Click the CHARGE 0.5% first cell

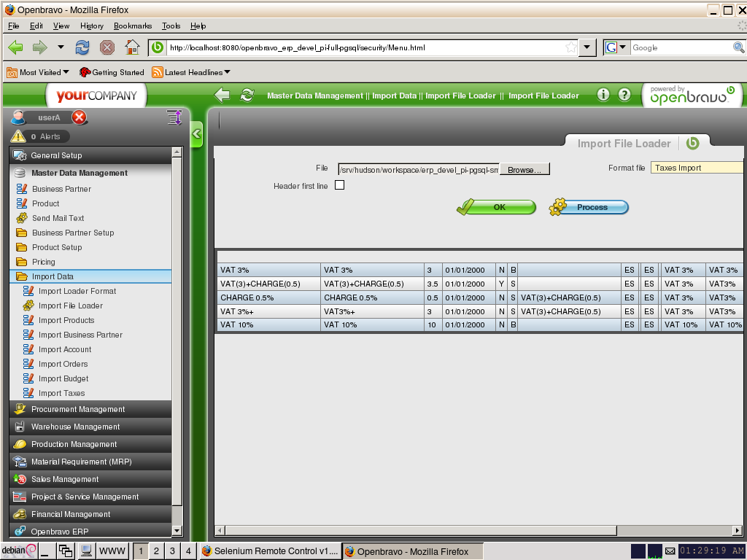click(x=268, y=297)
